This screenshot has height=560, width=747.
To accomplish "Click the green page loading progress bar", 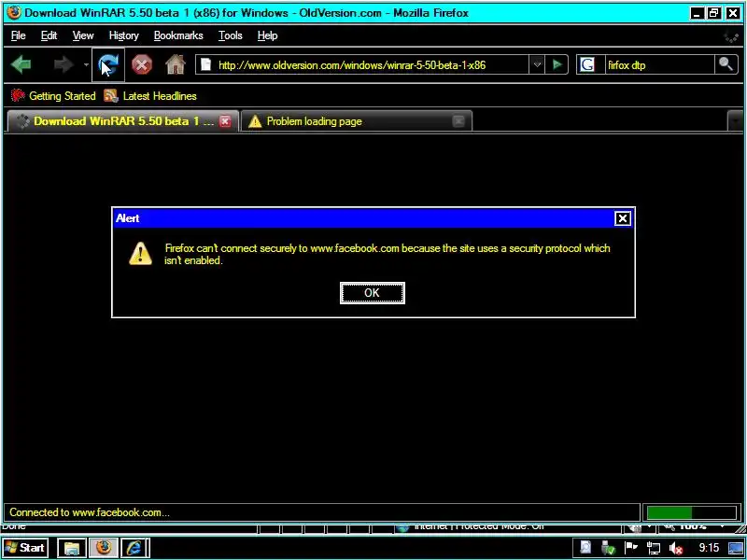I will click(x=691, y=512).
